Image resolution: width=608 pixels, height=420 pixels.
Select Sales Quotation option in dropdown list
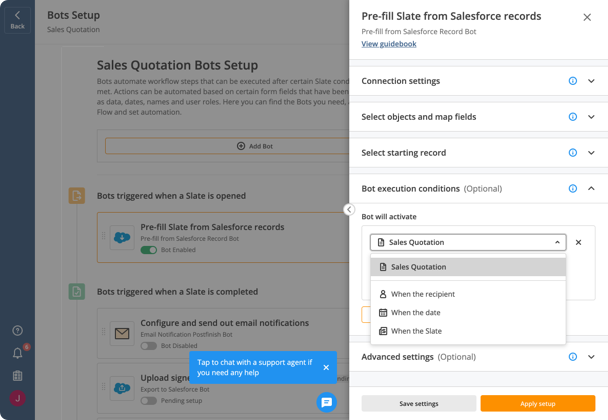(x=468, y=267)
